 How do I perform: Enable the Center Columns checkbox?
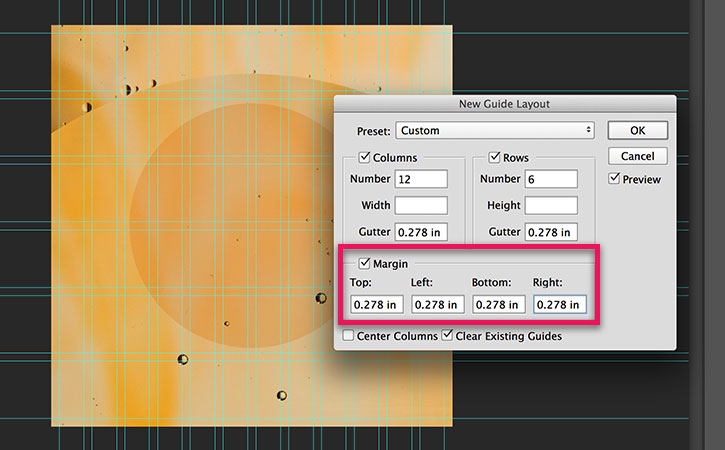348,335
